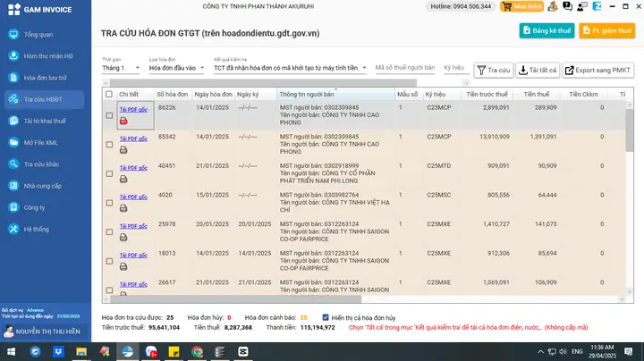Uncheck Hiển thị cả hóa đơn hủy
The height and width of the screenshot is (361, 644).
(x=326, y=317)
